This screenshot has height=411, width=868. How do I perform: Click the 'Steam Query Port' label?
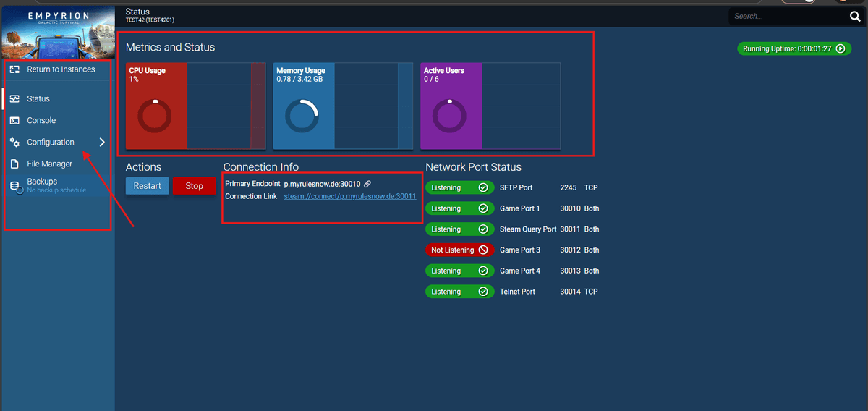point(528,229)
